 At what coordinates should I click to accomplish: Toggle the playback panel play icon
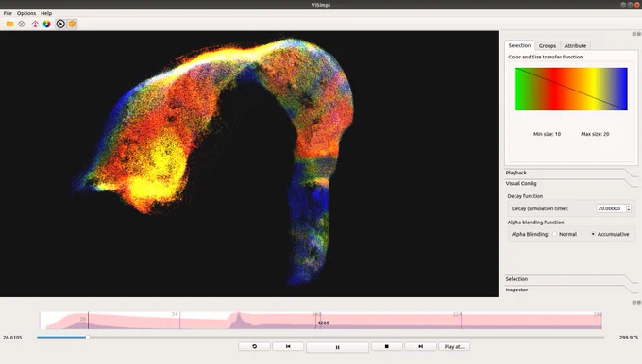click(x=60, y=25)
